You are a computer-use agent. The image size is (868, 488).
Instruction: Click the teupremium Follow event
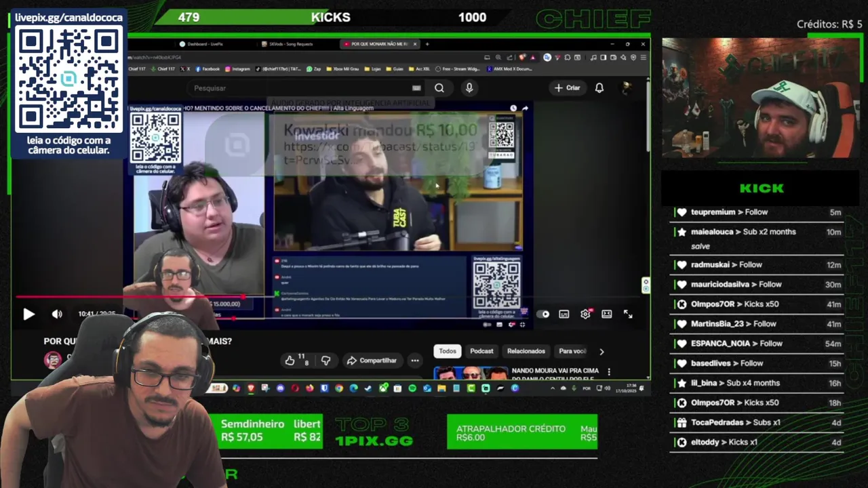click(x=757, y=212)
